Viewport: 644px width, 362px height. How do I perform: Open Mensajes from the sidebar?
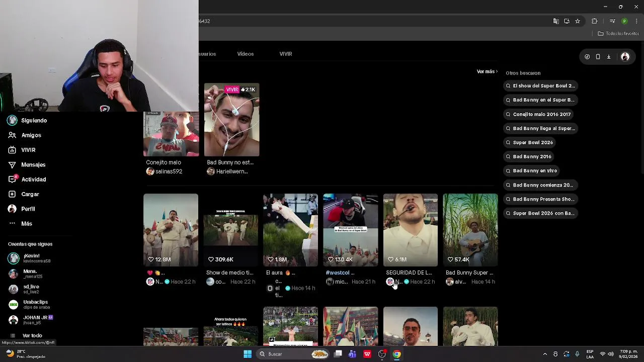[x=27, y=164]
